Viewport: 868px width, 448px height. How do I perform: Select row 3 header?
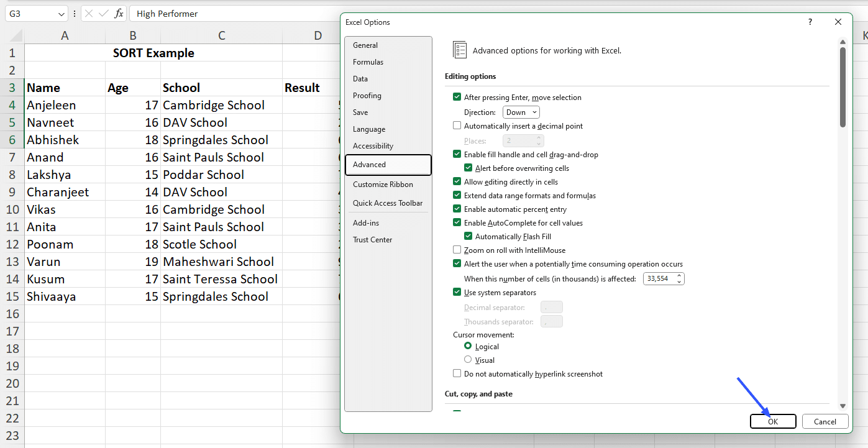(12, 88)
